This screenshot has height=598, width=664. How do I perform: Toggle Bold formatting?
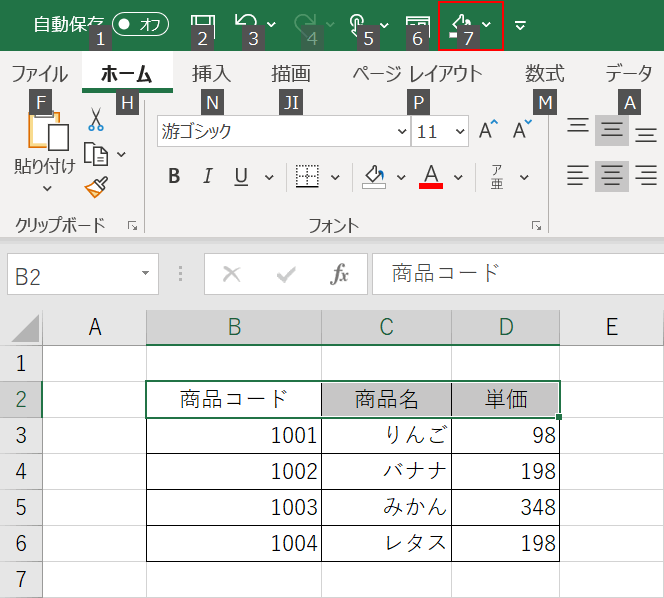pos(174,176)
